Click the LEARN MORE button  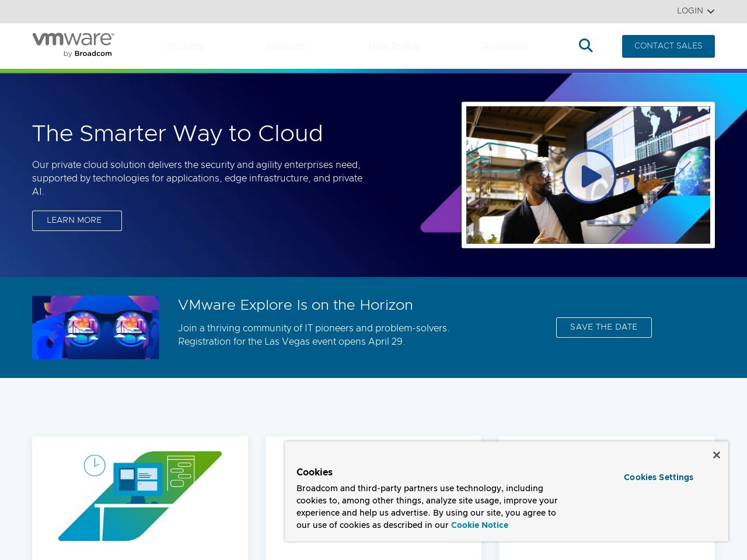click(77, 220)
